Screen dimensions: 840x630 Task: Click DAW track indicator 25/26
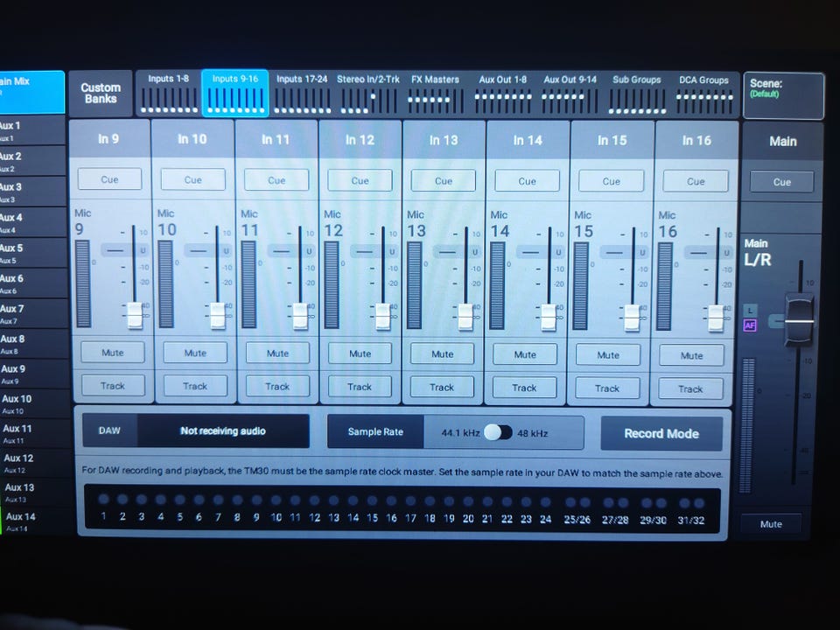click(577, 502)
